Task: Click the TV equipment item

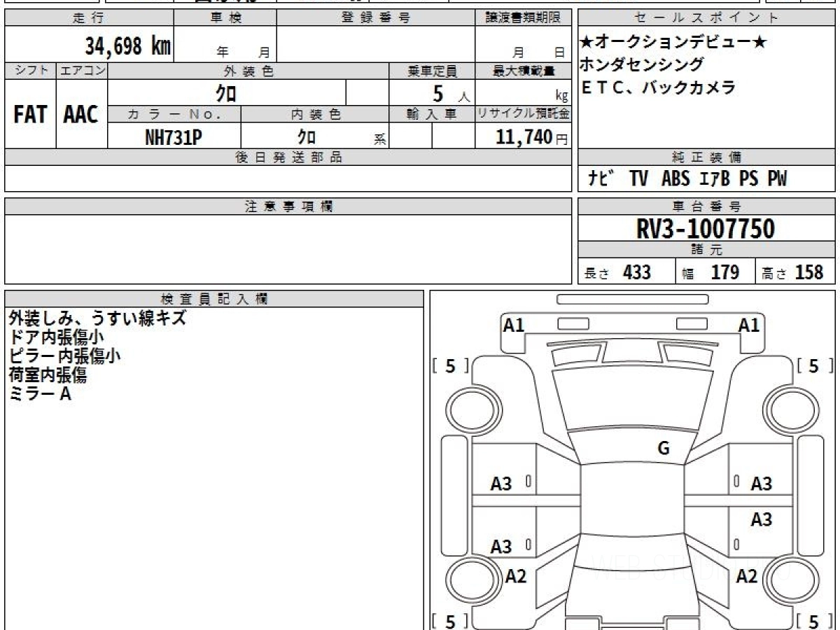Action: pyautogui.click(x=638, y=179)
